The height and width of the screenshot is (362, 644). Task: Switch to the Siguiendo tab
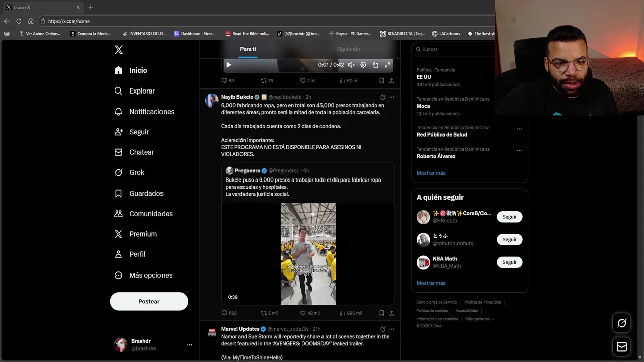pyautogui.click(x=348, y=49)
